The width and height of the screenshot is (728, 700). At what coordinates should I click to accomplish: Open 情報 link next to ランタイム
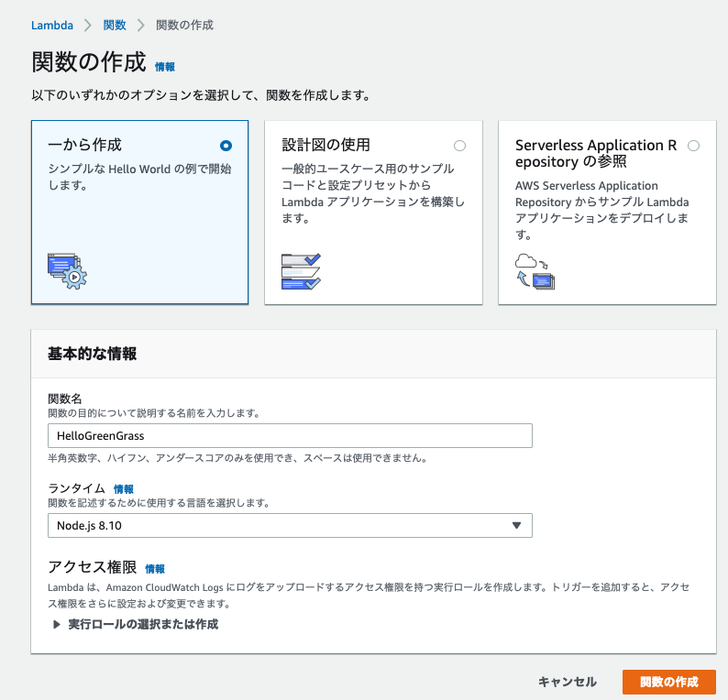point(124,489)
